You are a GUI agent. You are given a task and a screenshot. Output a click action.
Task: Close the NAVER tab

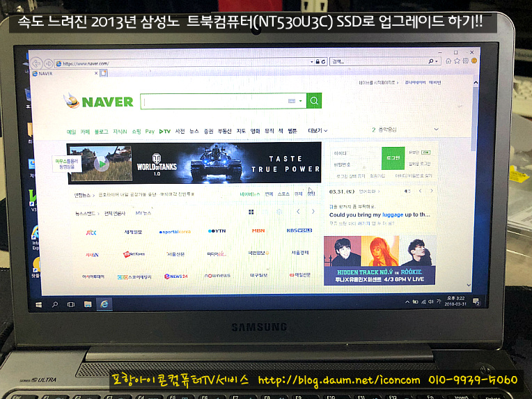coord(96,73)
